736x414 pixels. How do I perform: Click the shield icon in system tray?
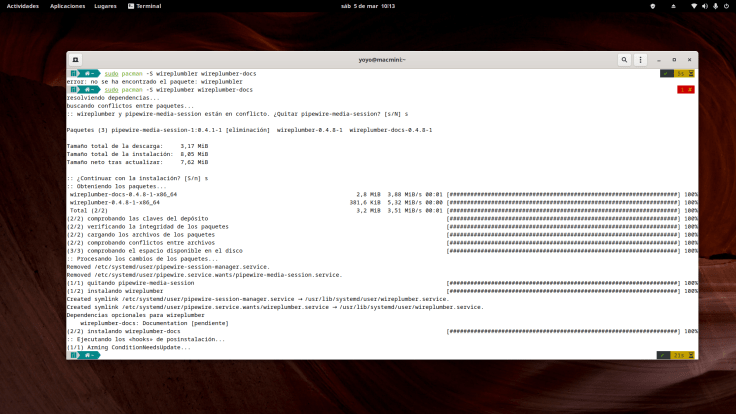tap(653, 5)
